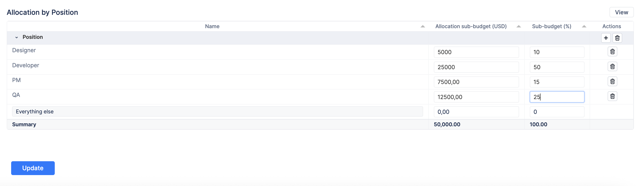Screen dimensions: 644x186
Task: Open the View button
Action: [x=621, y=12]
